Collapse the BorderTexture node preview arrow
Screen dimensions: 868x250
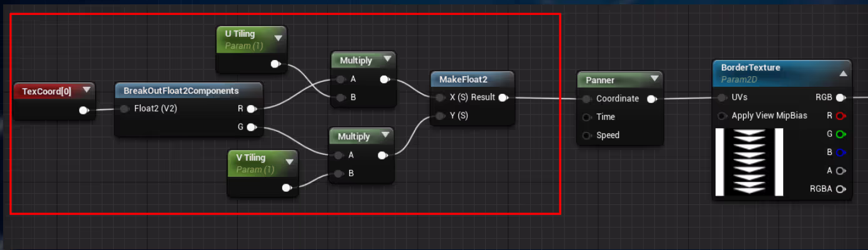click(x=843, y=73)
